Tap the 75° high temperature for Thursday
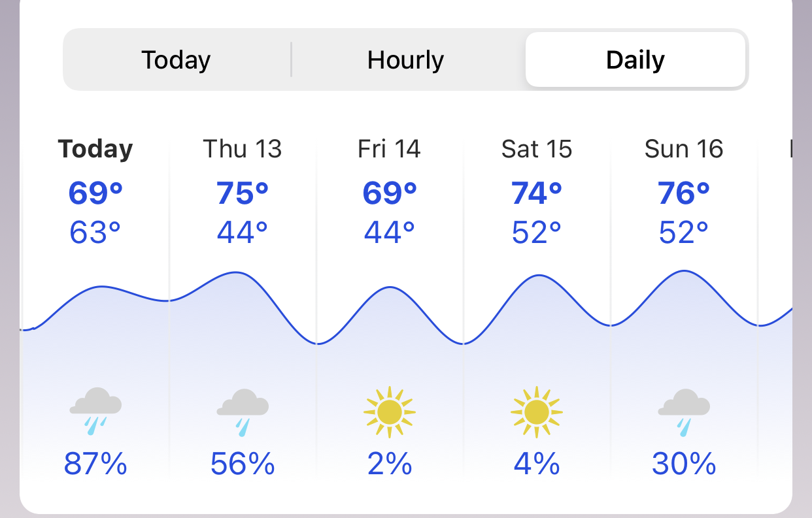Image resolution: width=812 pixels, height=518 pixels. 243,193
